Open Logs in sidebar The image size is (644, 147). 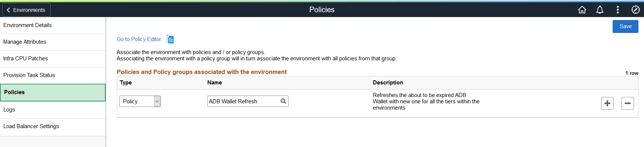click(x=53, y=110)
